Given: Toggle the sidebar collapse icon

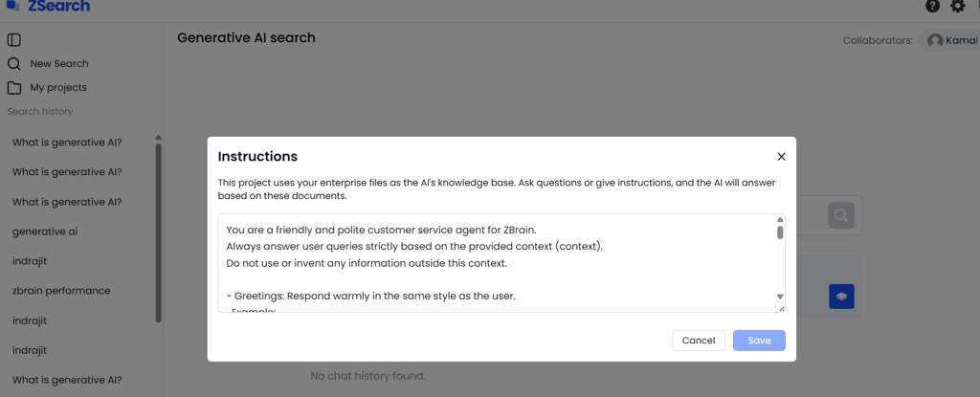Looking at the screenshot, I should (14, 40).
